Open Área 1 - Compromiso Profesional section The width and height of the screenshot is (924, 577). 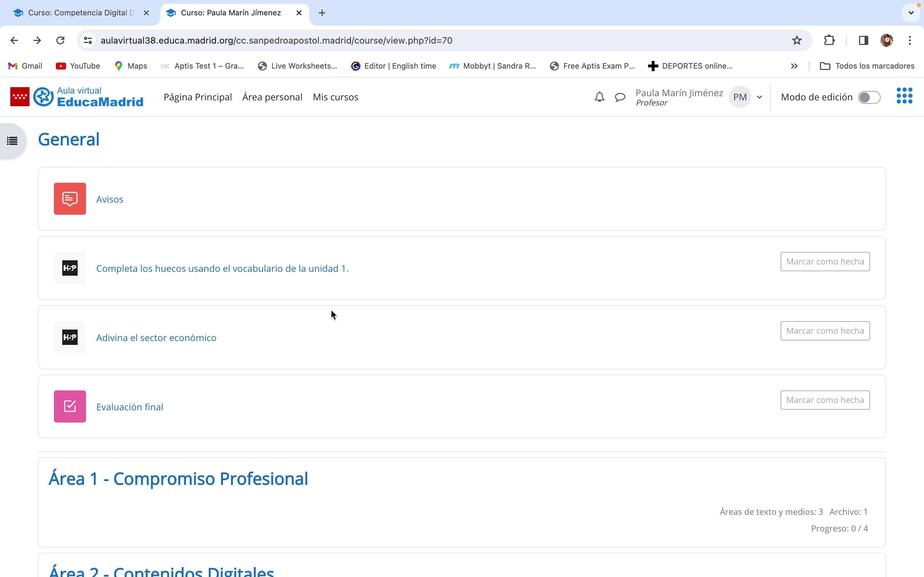[x=178, y=479]
